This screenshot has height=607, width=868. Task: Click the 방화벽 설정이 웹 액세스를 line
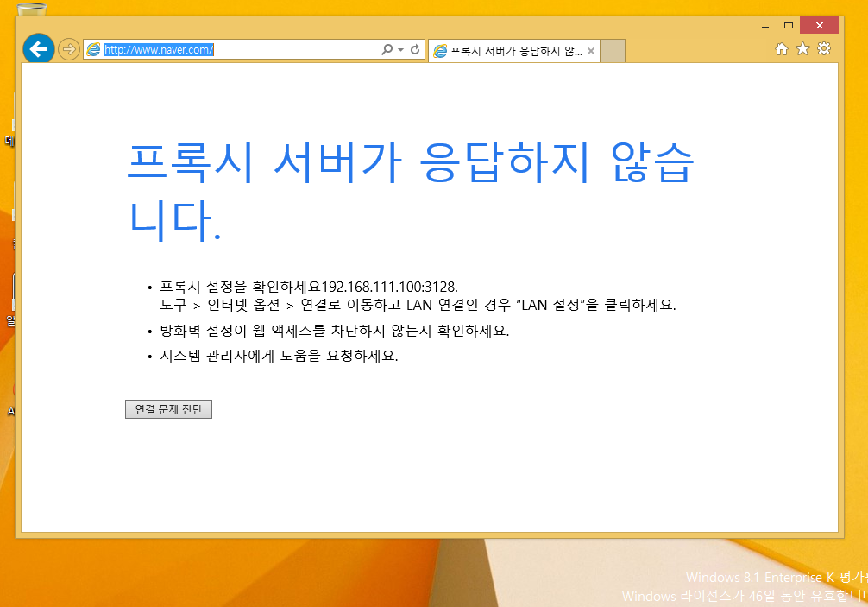[x=335, y=331]
